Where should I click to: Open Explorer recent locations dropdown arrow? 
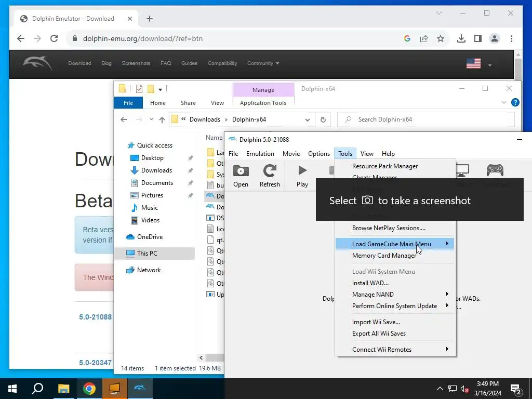tap(151, 119)
